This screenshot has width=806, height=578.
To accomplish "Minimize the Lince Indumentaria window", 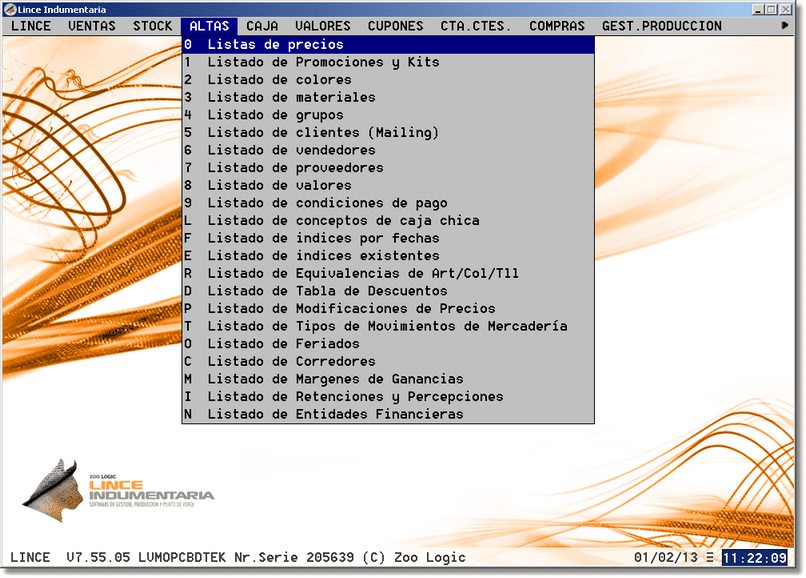I will coord(758,9).
